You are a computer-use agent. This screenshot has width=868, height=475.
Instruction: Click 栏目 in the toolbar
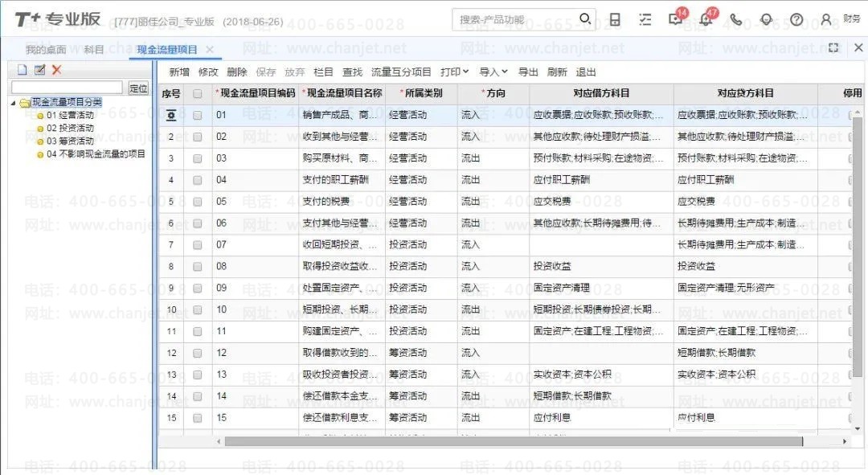click(x=323, y=72)
